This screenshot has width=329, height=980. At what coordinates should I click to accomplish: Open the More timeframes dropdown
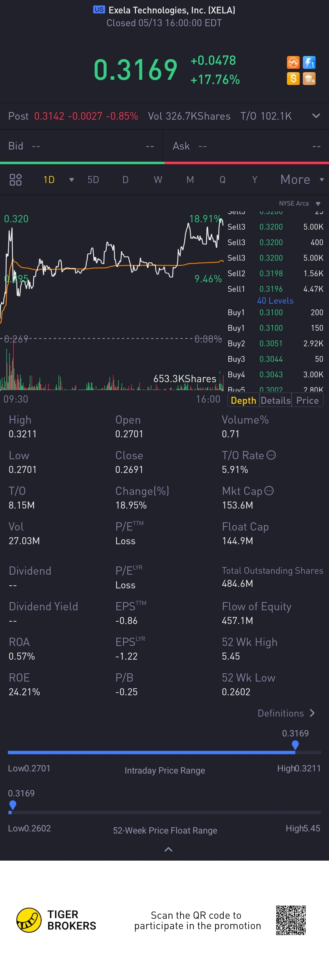(302, 180)
